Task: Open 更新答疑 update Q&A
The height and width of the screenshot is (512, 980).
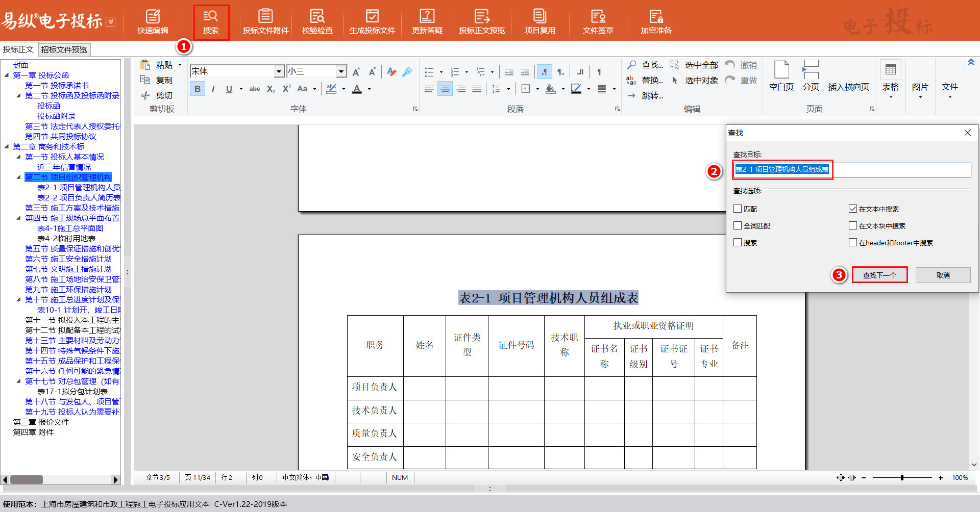Action: coord(427,22)
